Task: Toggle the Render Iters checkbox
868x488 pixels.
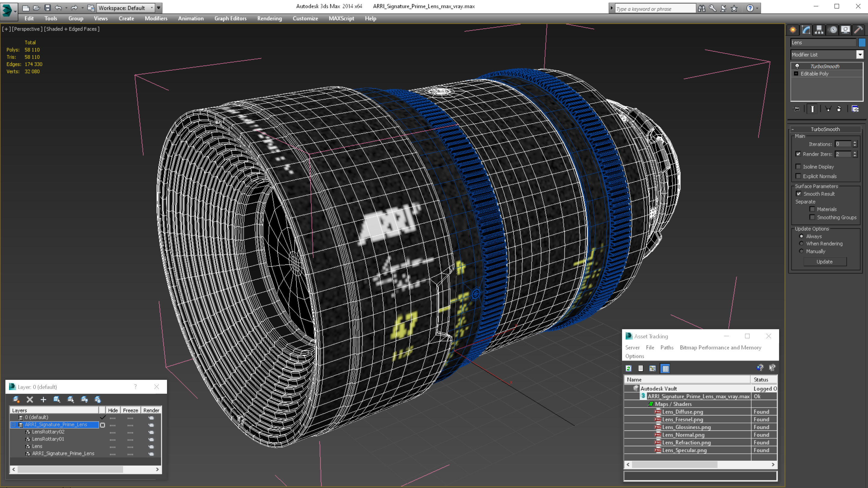Action: click(798, 154)
